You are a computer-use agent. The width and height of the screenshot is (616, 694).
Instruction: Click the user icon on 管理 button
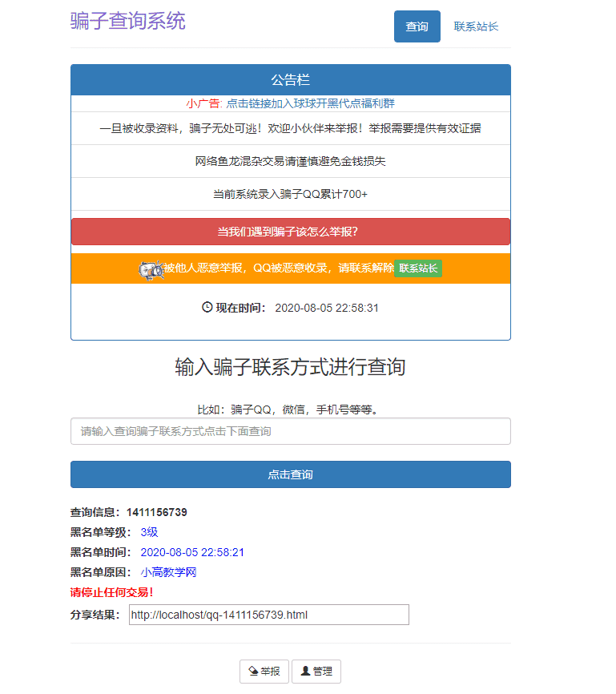(305, 671)
